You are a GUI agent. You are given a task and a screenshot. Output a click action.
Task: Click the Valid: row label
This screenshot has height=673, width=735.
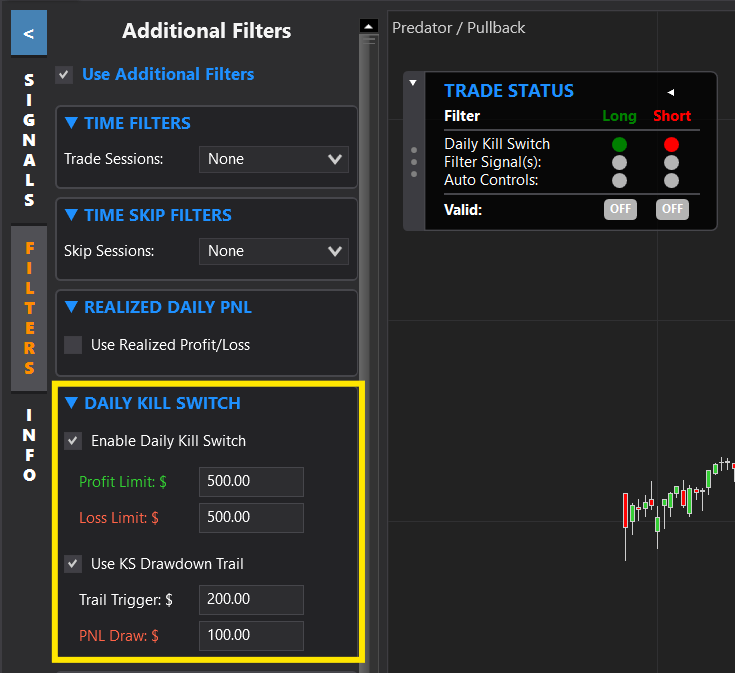(463, 209)
